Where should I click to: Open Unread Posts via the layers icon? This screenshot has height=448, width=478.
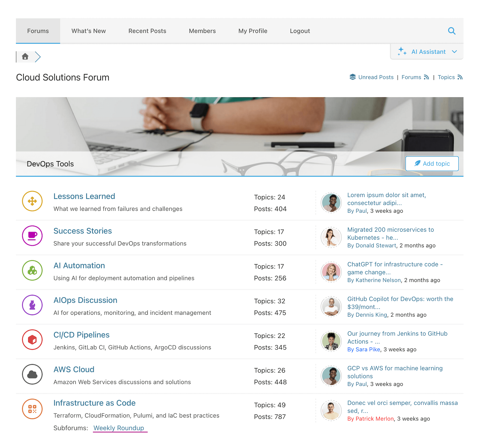[x=352, y=77]
